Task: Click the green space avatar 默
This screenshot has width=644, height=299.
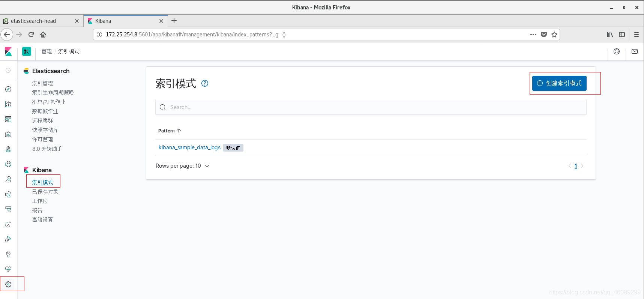Action: pyautogui.click(x=27, y=51)
